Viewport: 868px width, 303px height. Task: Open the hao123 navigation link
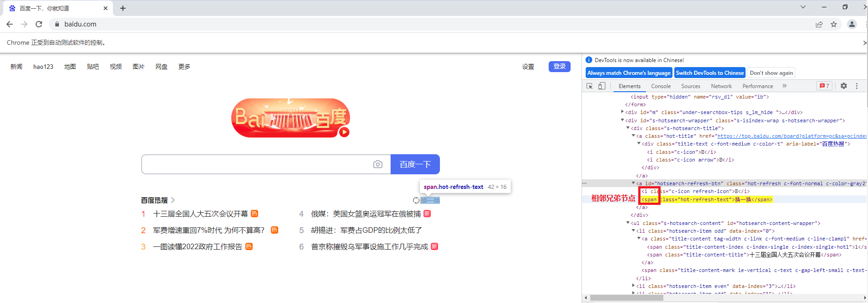click(x=43, y=67)
